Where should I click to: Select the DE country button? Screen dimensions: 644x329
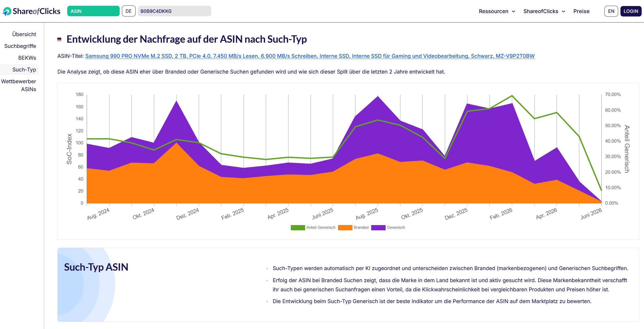tap(129, 11)
